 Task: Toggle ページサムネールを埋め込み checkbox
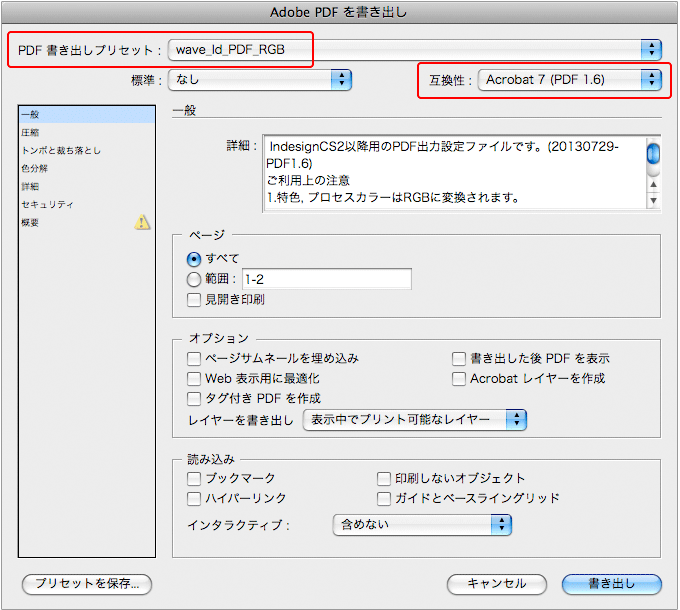(x=194, y=358)
